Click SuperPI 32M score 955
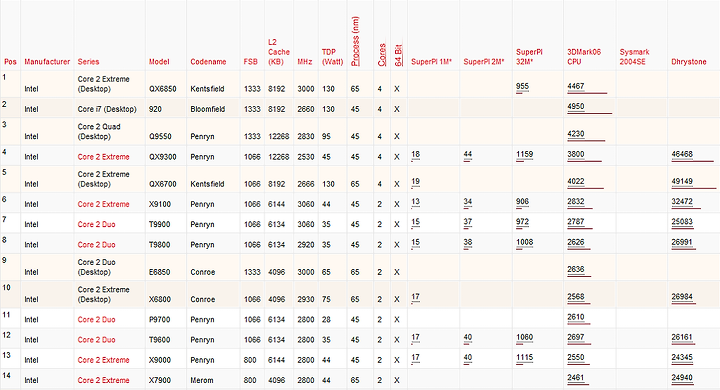This screenshot has width=720, height=390. pos(522,86)
